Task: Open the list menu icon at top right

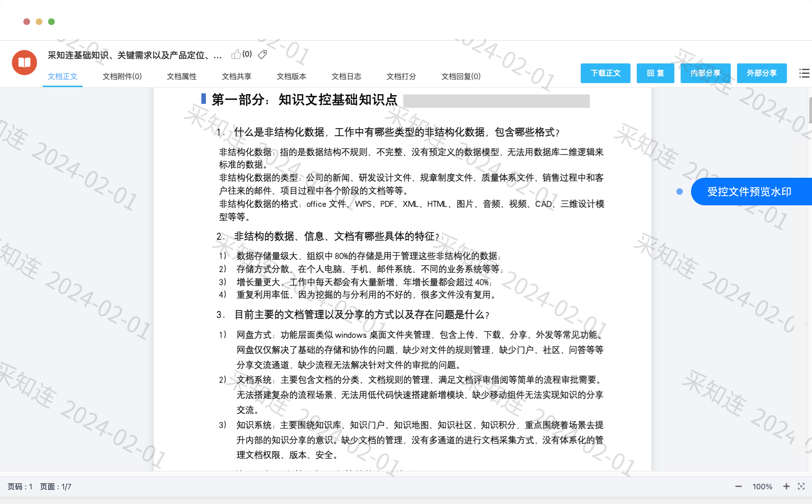Action: [x=804, y=73]
